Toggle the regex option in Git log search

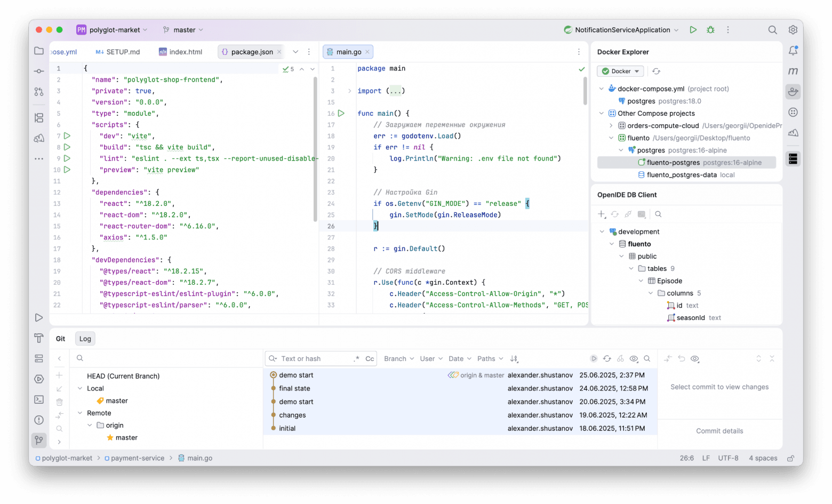point(356,359)
